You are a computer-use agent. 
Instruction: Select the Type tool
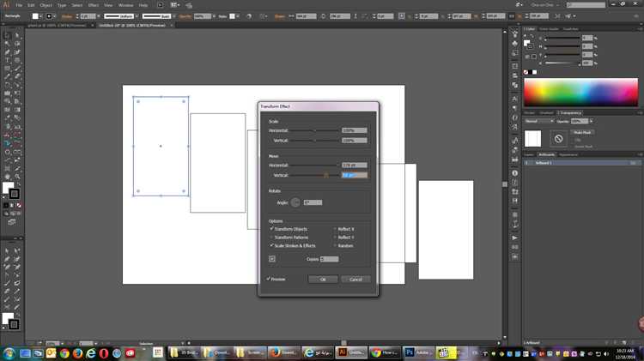tap(6, 61)
